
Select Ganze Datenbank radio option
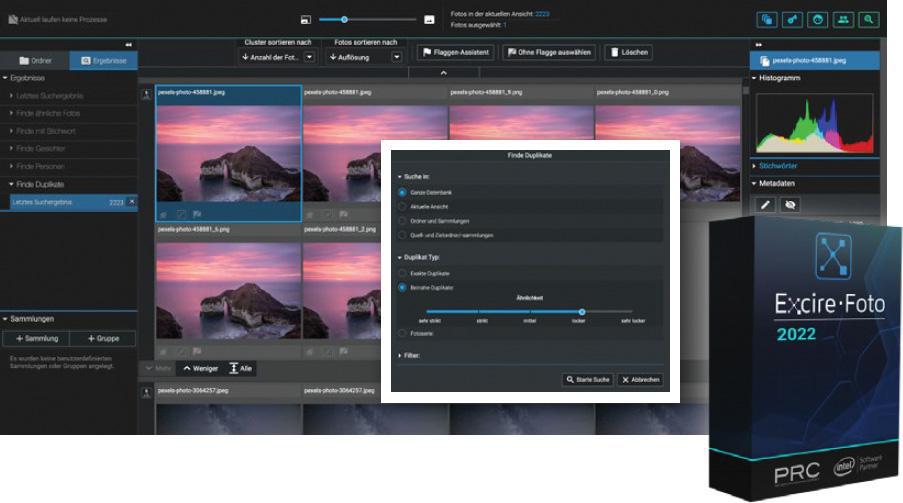click(403, 192)
